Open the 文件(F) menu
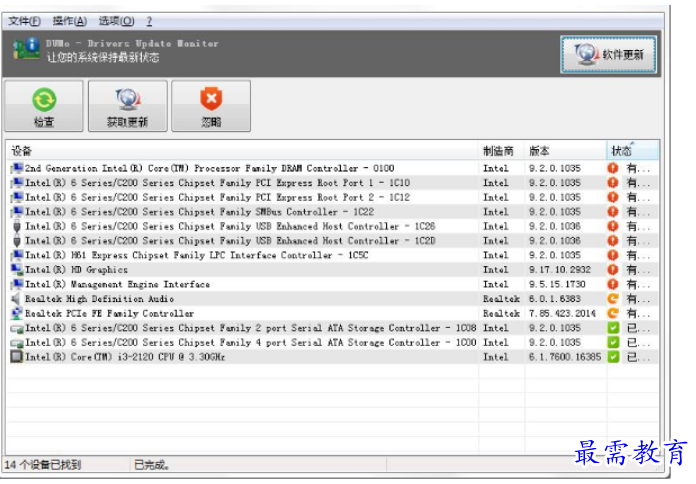 [24, 21]
